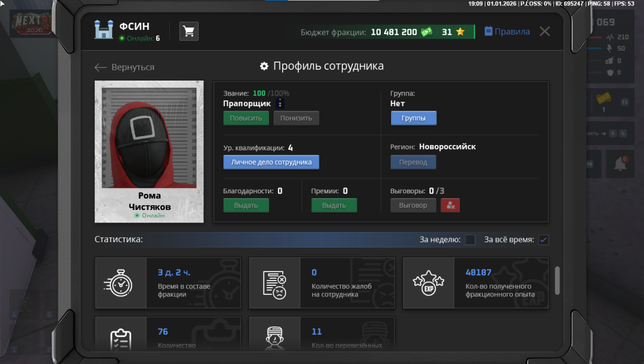Expand rank options next to Прапорщик
This screenshot has width=644, height=364.
point(280,104)
